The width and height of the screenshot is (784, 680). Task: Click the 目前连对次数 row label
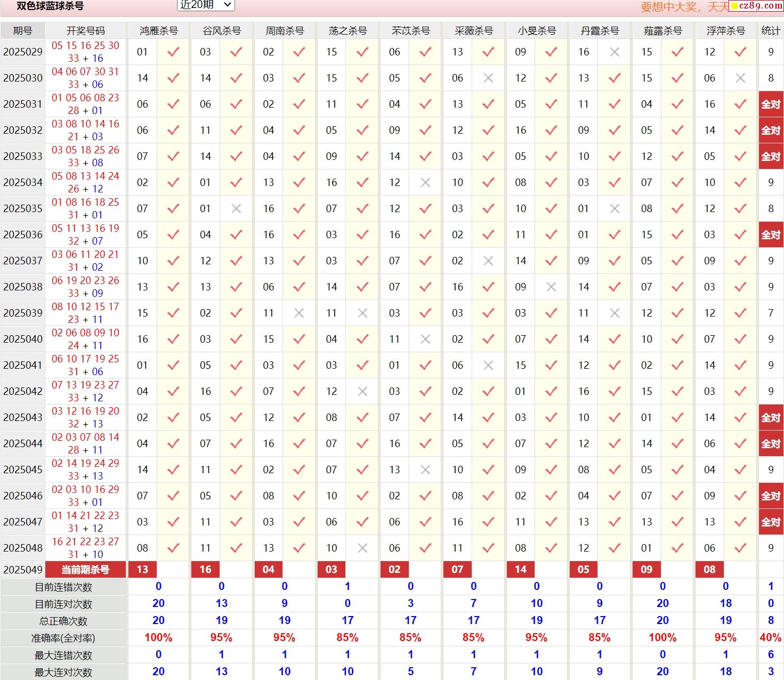pos(63,604)
